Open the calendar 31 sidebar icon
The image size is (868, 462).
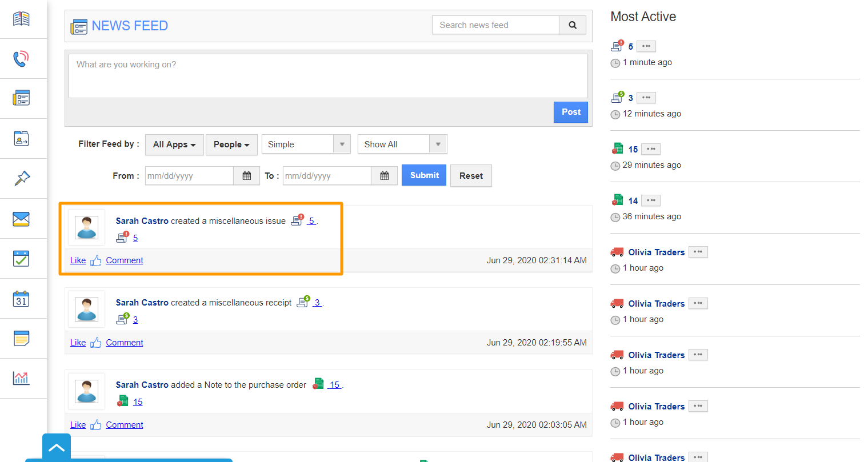21,299
